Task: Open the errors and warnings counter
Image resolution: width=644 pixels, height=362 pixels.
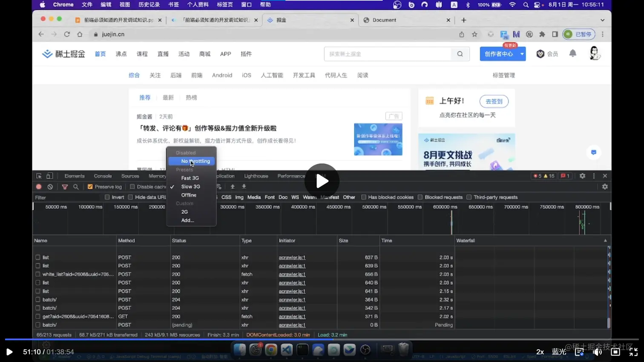Action: tap(544, 176)
